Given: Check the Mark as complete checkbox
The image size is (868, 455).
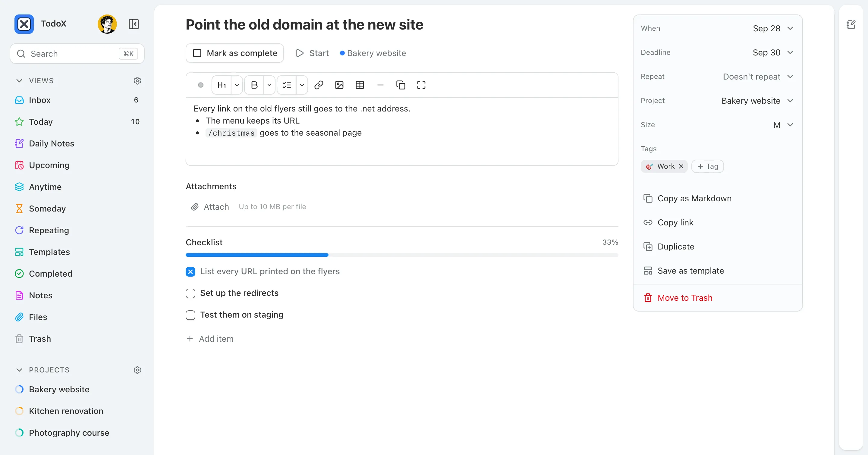Looking at the screenshot, I should tap(197, 53).
